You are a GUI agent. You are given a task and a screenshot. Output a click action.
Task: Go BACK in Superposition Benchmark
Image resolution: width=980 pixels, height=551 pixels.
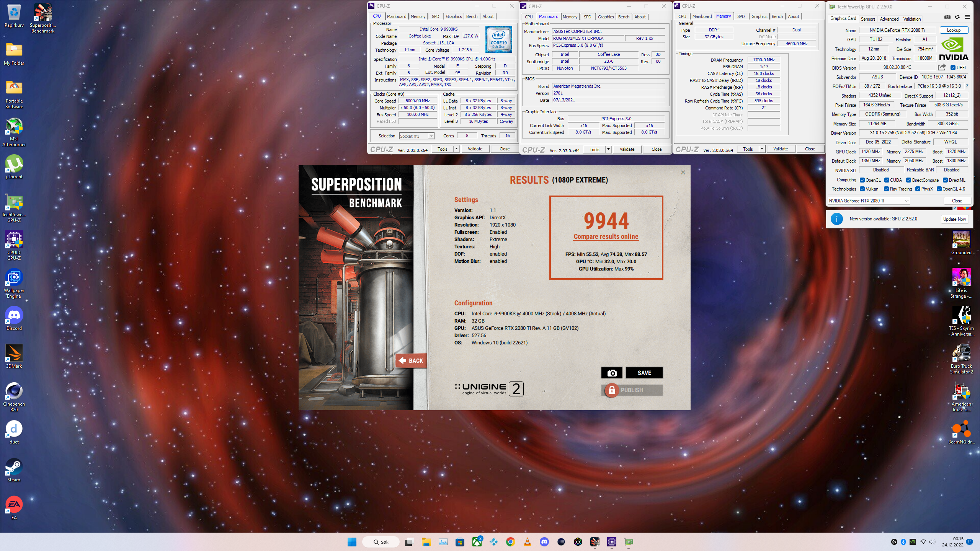pyautogui.click(x=412, y=360)
